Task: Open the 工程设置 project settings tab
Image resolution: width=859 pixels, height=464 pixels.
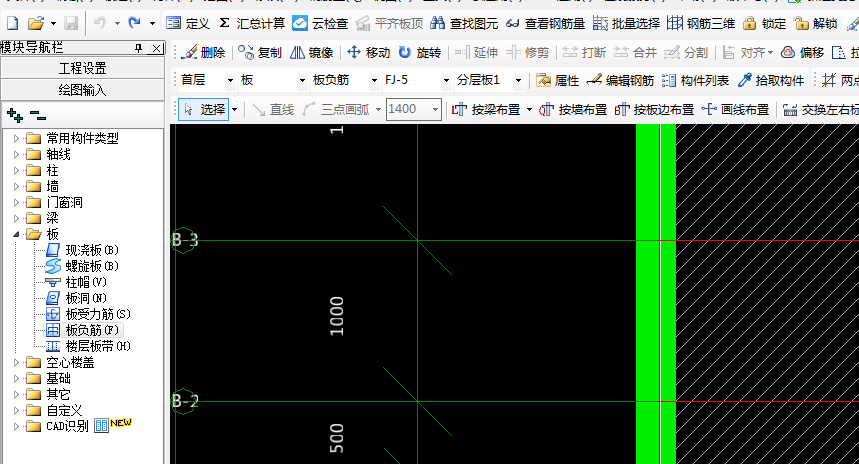Action: click(82, 68)
